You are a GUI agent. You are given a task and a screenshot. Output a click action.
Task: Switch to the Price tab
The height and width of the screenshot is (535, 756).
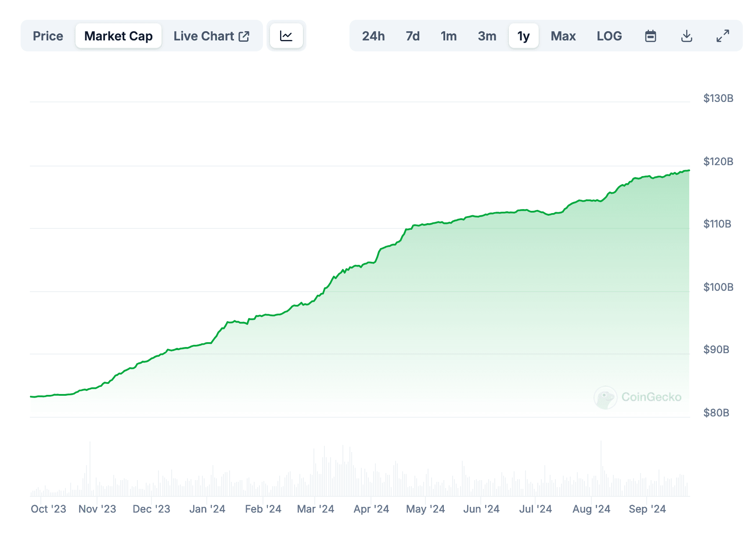click(48, 36)
